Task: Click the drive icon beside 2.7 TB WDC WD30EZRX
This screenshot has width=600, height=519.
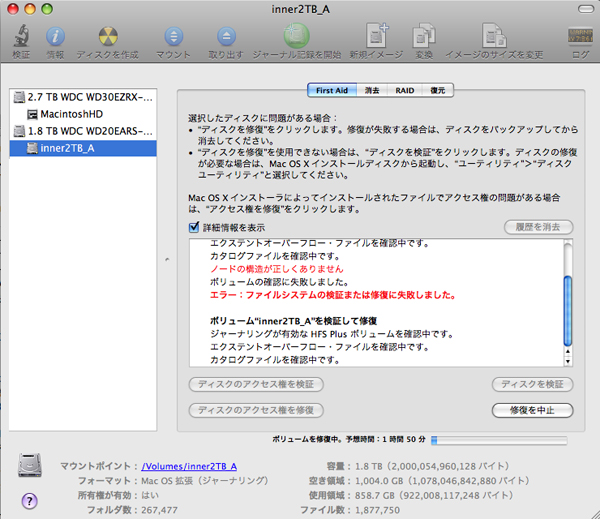Action: tap(19, 97)
